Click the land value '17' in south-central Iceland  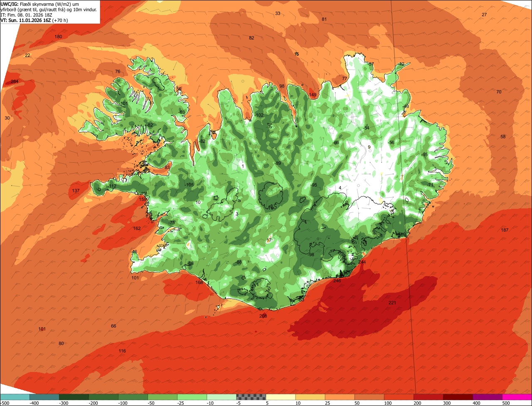coord(269,240)
